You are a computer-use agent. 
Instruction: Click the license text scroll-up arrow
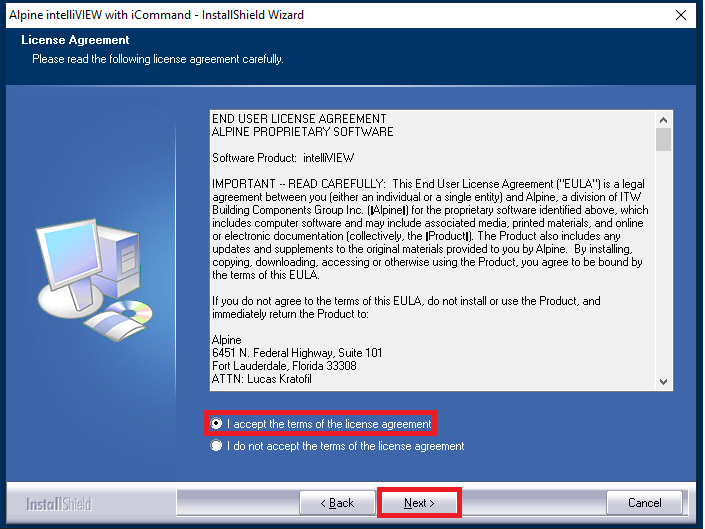click(x=663, y=120)
